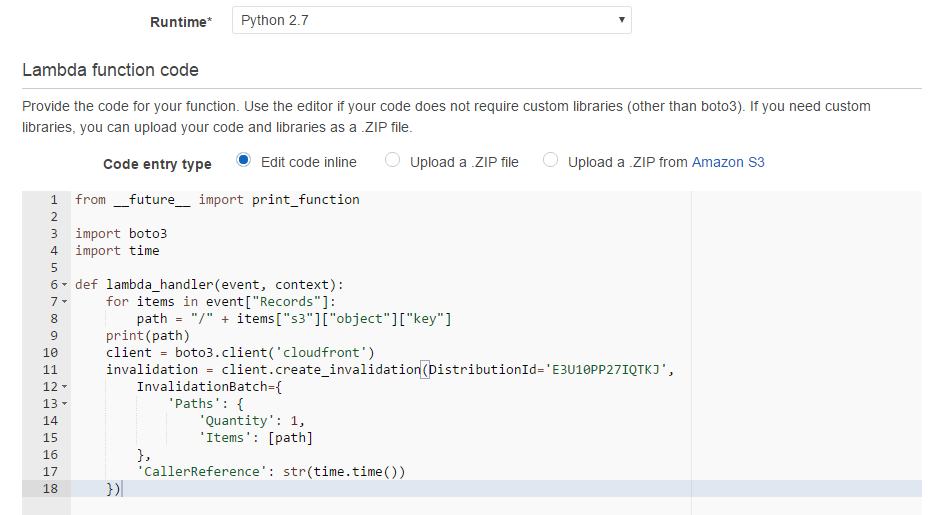Open the Runtime Python 2.7 dropdown
945x515 pixels.
pyautogui.click(x=432, y=20)
